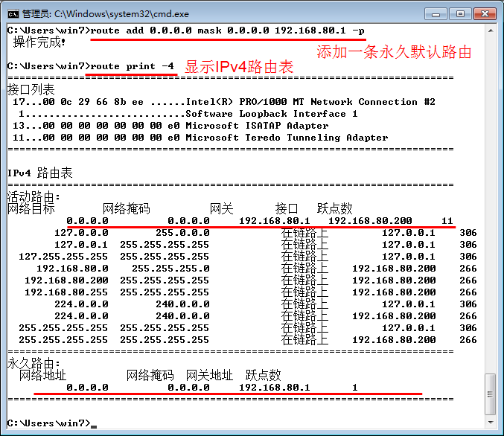This screenshot has height=436, width=504.
Task: Click the 255.255.255.0 netmask
Action: pos(170,269)
